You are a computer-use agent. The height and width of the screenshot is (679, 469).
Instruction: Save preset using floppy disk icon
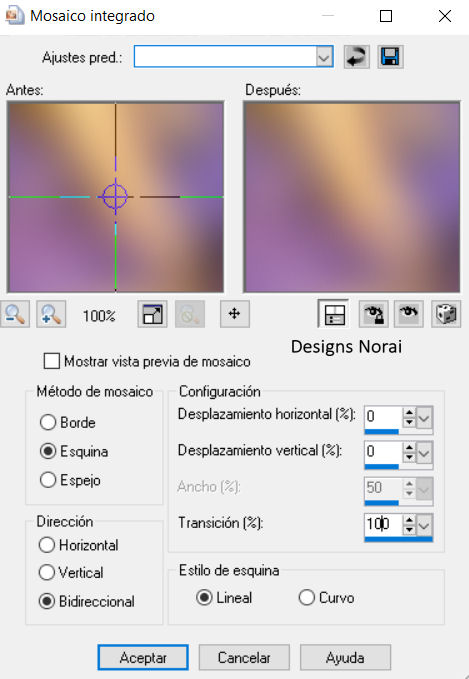[390, 57]
